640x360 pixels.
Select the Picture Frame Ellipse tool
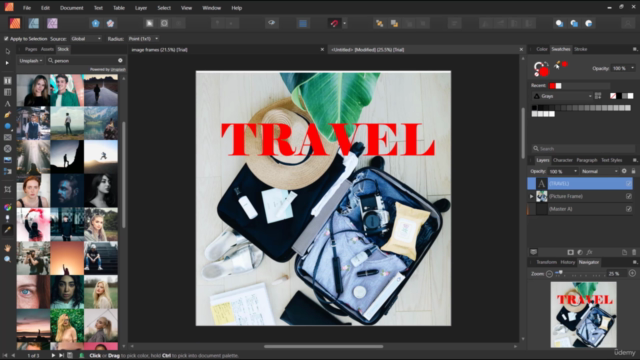[x=7, y=149]
